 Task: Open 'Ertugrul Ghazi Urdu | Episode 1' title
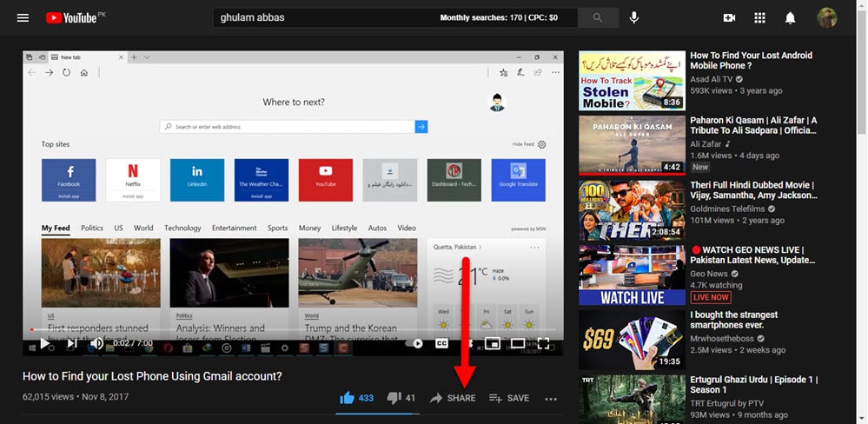pos(754,385)
